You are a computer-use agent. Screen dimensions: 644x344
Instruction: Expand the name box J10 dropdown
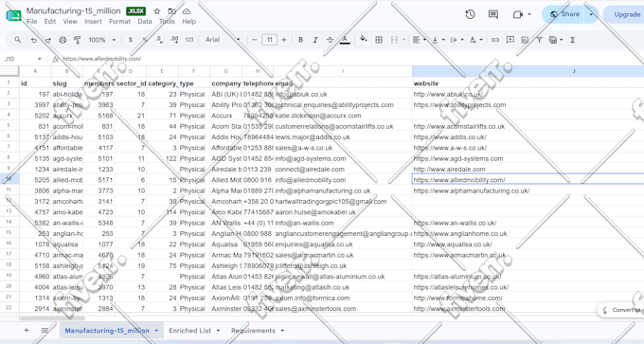pyautogui.click(x=40, y=59)
